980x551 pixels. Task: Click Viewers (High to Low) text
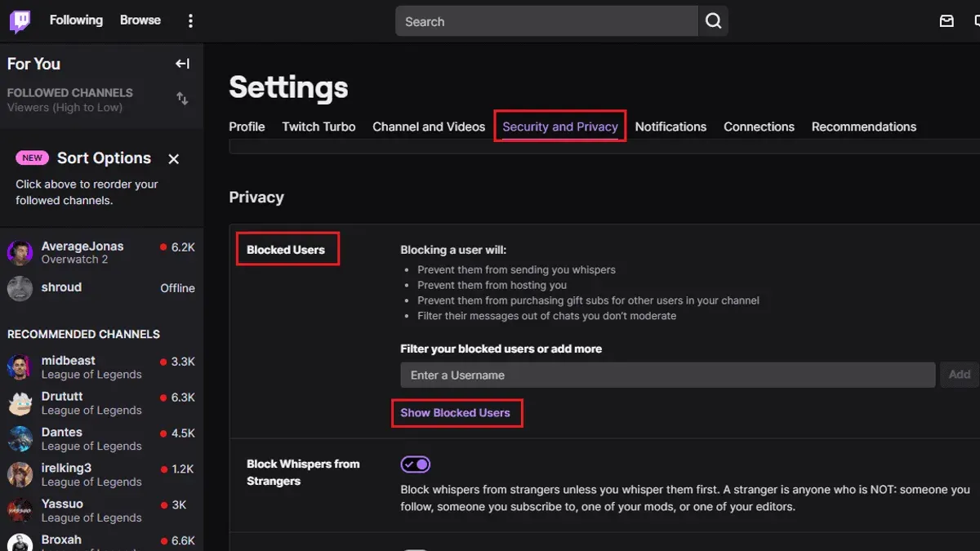pyautogui.click(x=65, y=107)
